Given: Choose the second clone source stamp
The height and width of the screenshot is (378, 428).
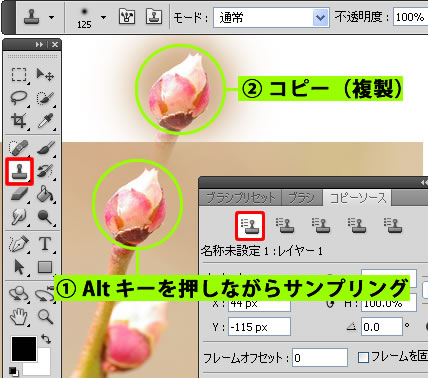Looking at the screenshot, I should (x=285, y=226).
